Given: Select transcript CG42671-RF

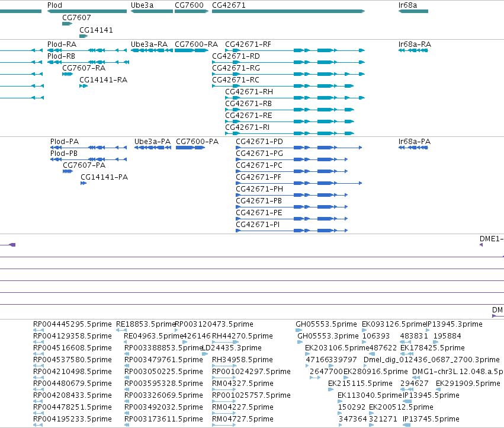Looking at the screenshot, I should [x=248, y=44].
